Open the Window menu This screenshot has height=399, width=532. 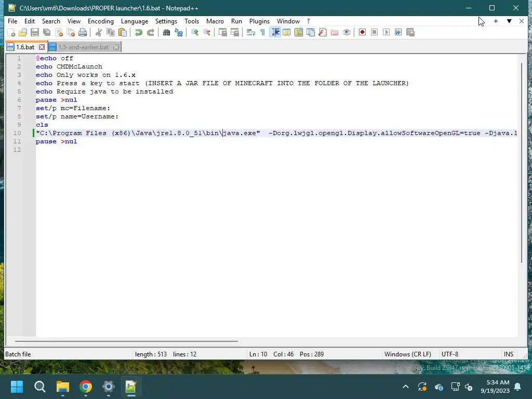coord(288,21)
